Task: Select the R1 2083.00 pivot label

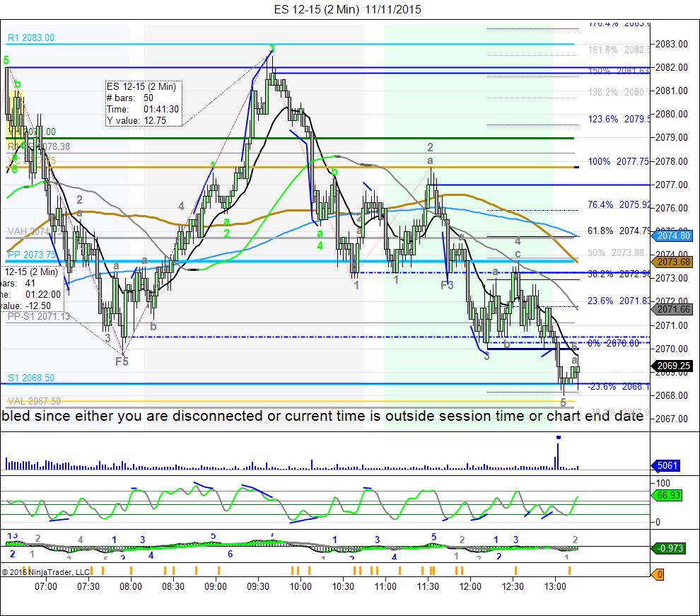Action: pos(31,37)
